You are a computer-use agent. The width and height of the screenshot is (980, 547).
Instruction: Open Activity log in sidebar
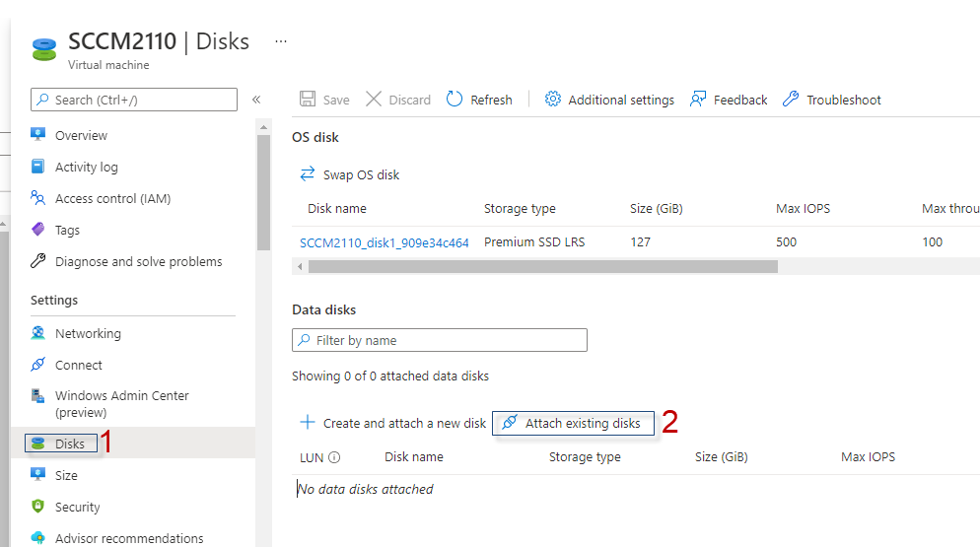[x=86, y=167]
